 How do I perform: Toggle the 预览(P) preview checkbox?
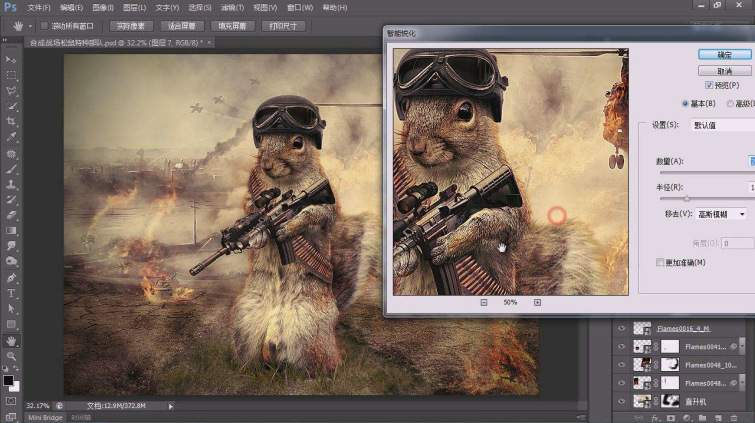click(709, 85)
